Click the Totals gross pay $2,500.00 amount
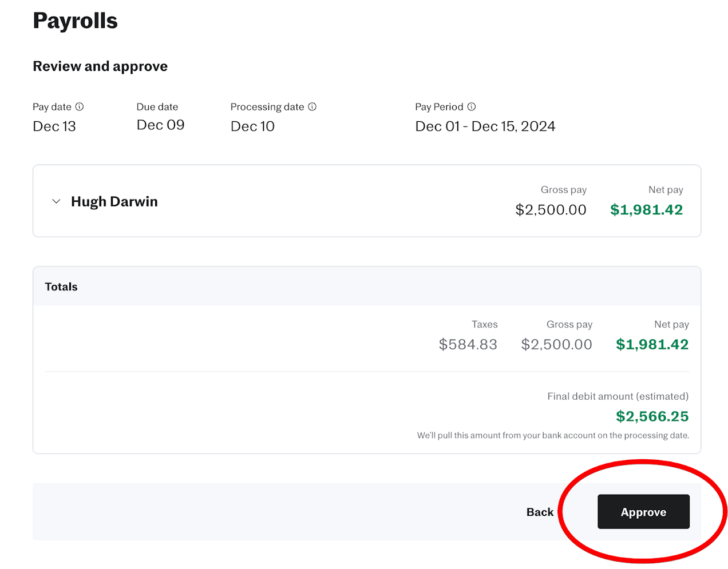728x569 pixels. pos(556,344)
